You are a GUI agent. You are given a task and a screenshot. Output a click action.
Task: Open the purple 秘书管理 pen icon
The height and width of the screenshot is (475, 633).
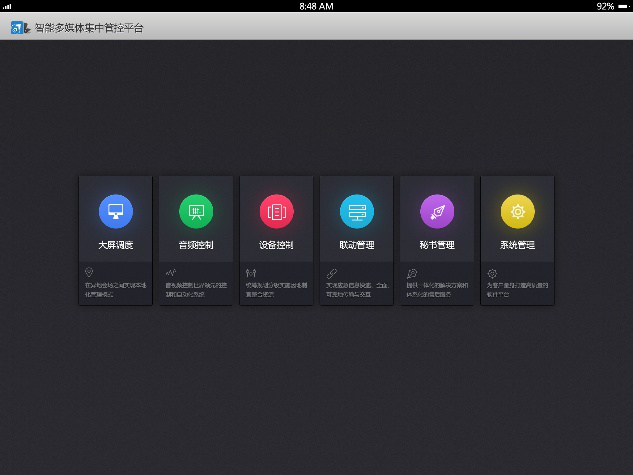pos(437,211)
